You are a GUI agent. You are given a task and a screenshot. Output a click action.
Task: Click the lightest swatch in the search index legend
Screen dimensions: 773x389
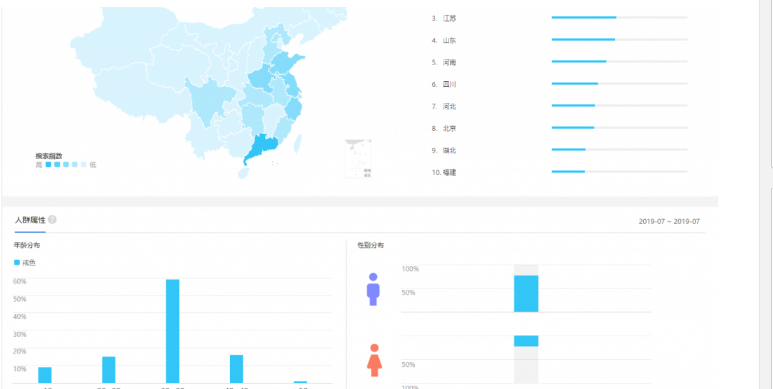point(84,165)
